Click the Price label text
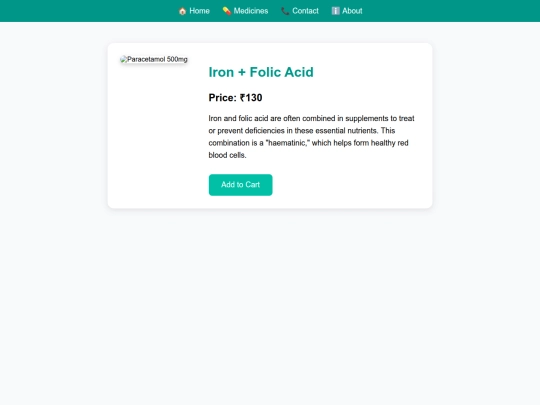 click(222, 98)
